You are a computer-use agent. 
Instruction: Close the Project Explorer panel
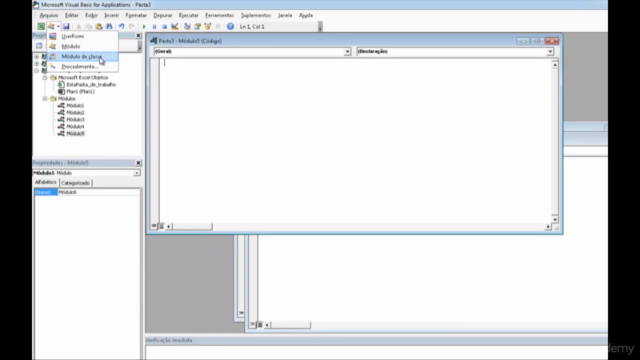[138, 36]
